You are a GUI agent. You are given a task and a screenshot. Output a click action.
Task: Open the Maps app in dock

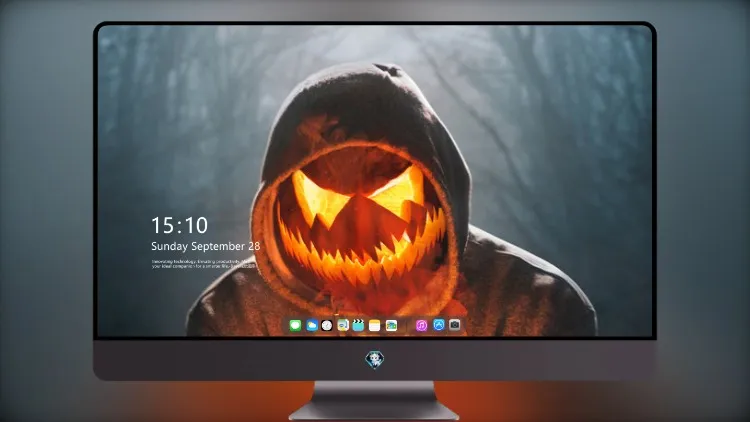[x=343, y=325]
